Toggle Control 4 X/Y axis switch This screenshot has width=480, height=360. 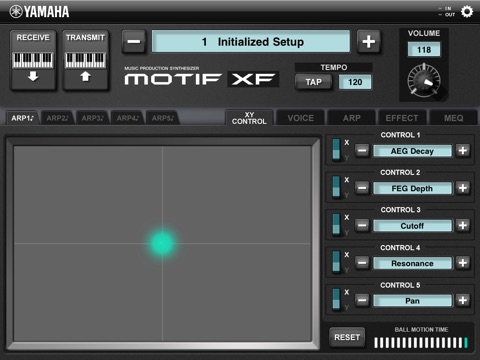tap(337, 262)
